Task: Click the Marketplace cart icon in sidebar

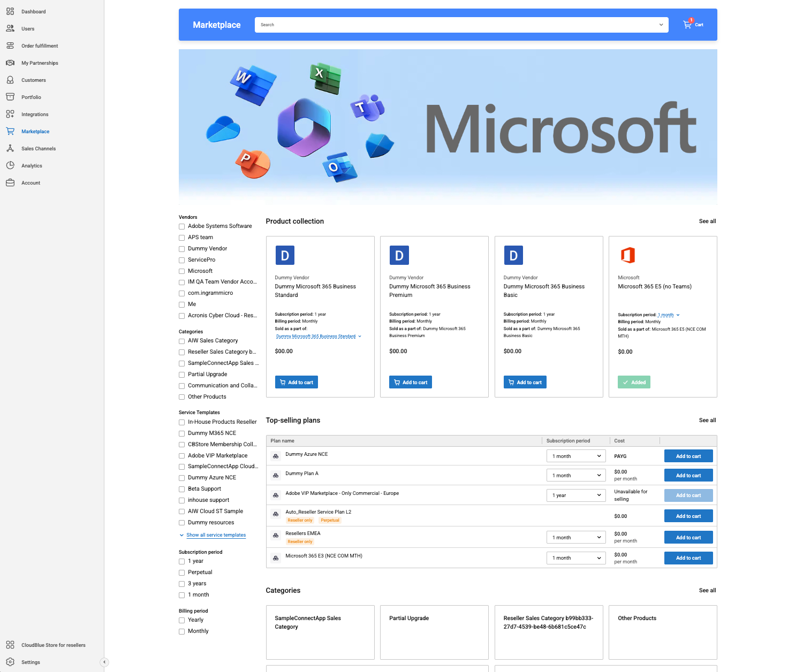Action: (10, 131)
